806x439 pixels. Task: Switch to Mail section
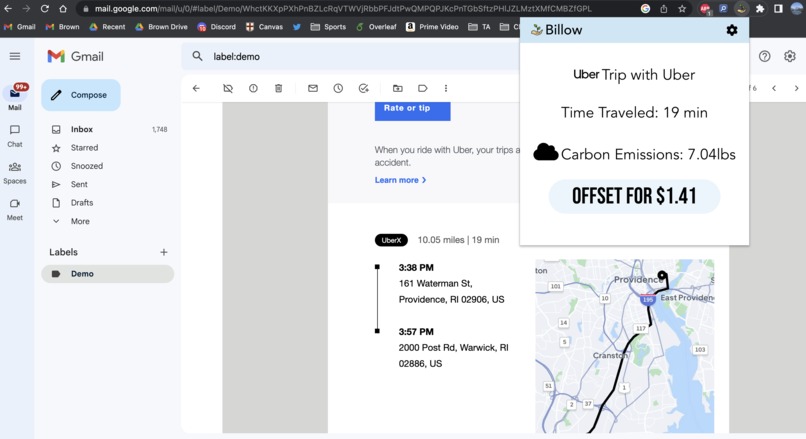click(15, 97)
